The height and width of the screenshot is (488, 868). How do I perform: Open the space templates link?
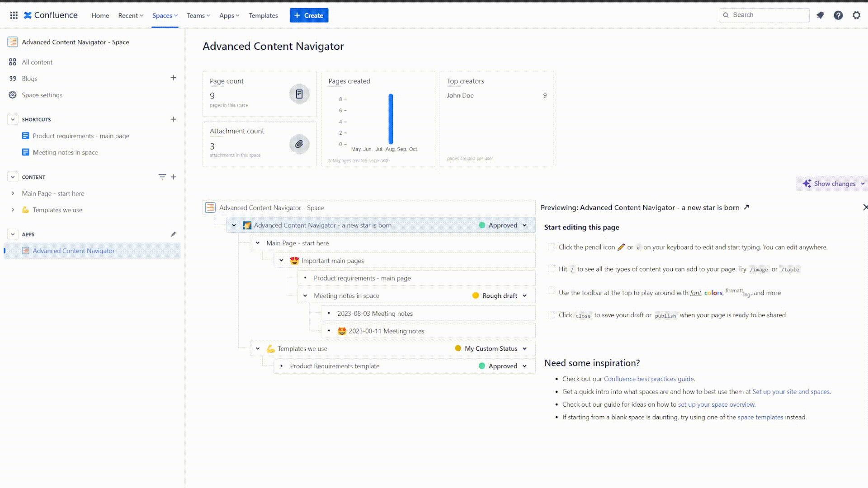(x=760, y=417)
